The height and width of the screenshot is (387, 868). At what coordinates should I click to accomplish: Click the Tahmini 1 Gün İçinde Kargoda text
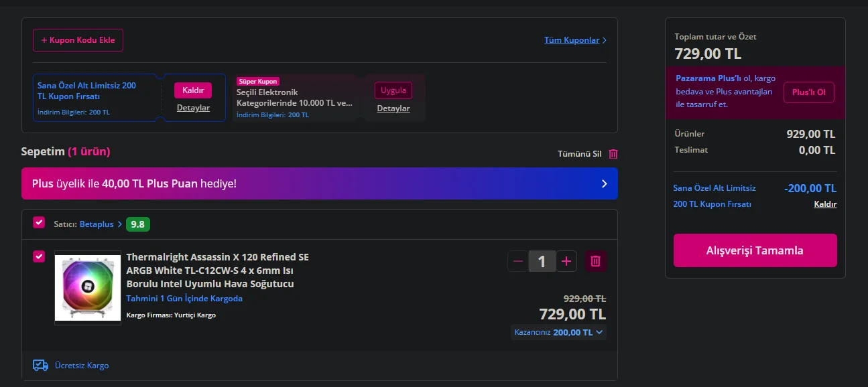184,299
